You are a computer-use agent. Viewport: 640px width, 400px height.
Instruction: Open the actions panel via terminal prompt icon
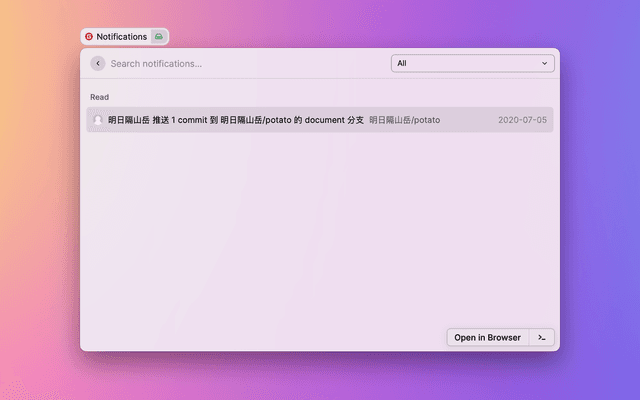pos(541,337)
